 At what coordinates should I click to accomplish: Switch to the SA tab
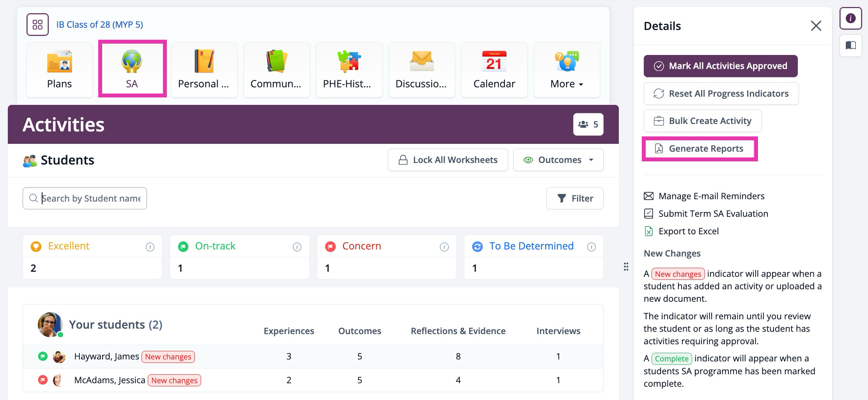click(x=132, y=69)
